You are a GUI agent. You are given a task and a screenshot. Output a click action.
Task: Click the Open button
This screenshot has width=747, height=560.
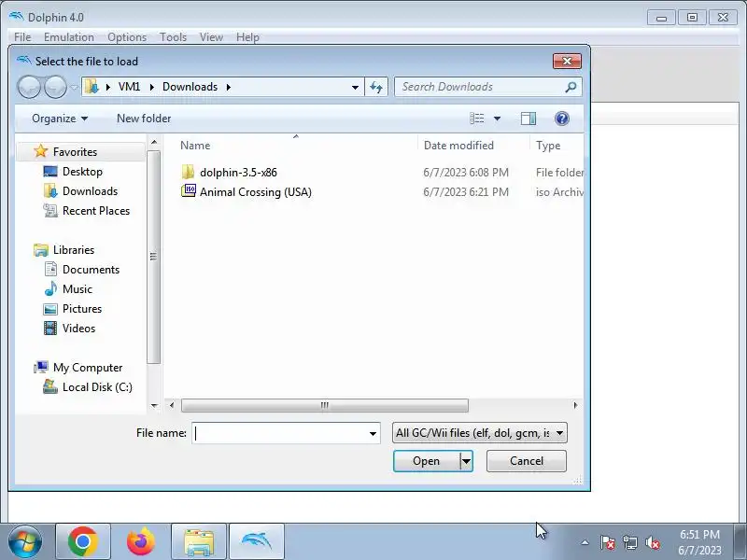click(427, 461)
